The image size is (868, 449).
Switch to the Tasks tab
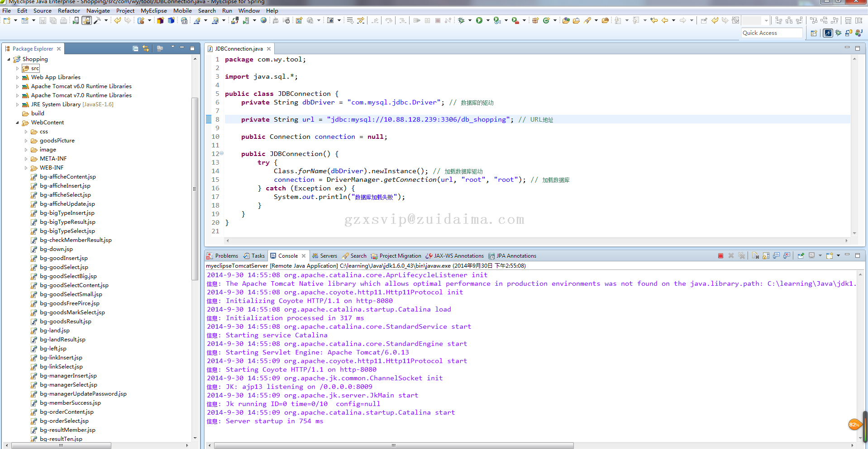click(x=254, y=256)
